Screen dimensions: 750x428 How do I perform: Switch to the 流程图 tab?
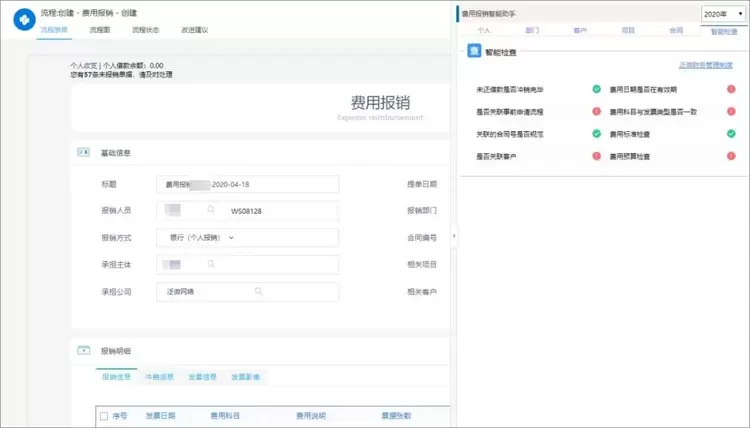(x=100, y=31)
